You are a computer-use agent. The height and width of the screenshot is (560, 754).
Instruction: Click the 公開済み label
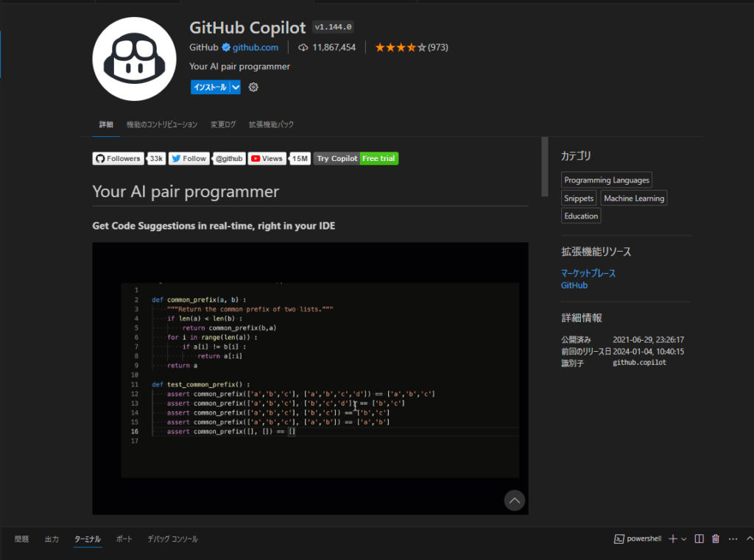tap(576, 339)
